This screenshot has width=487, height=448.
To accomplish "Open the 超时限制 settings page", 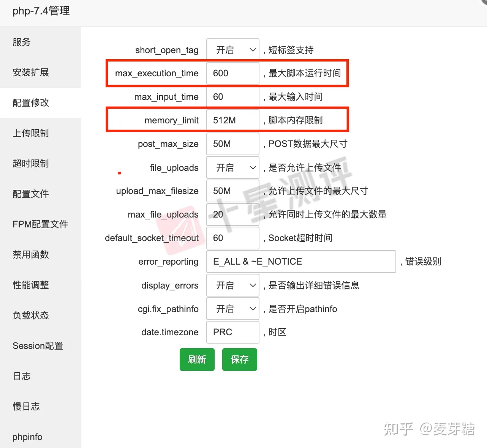I will coord(30,164).
